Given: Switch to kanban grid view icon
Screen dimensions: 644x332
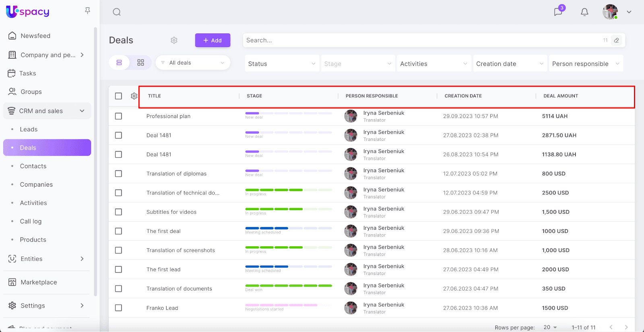Looking at the screenshot, I should click(x=140, y=63).
